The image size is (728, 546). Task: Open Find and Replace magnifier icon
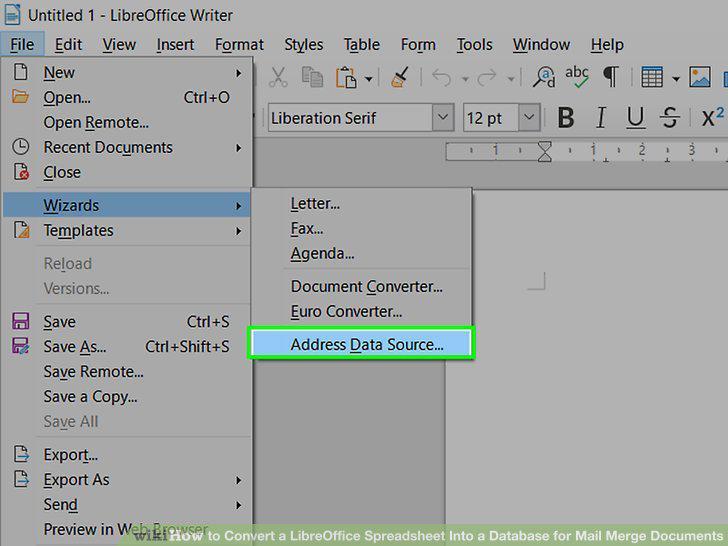pos(544,77)
